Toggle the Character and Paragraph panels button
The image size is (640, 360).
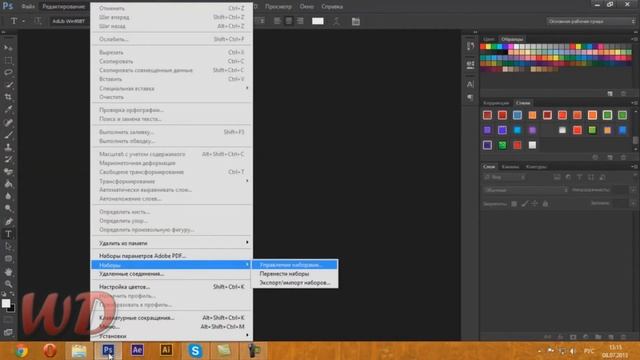point(356,21)
